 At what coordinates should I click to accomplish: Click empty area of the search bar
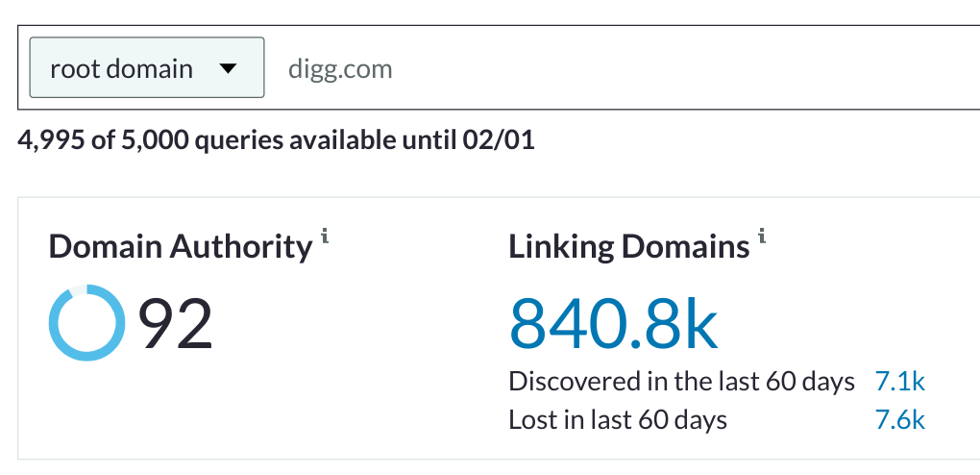point(688,68)
